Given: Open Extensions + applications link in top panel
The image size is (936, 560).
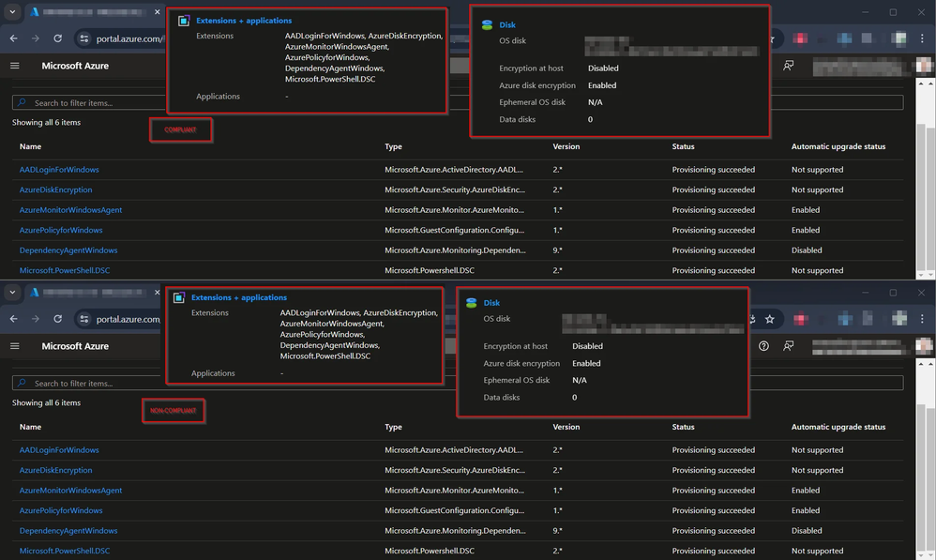Looking at the screenshot, I should 244,21.
